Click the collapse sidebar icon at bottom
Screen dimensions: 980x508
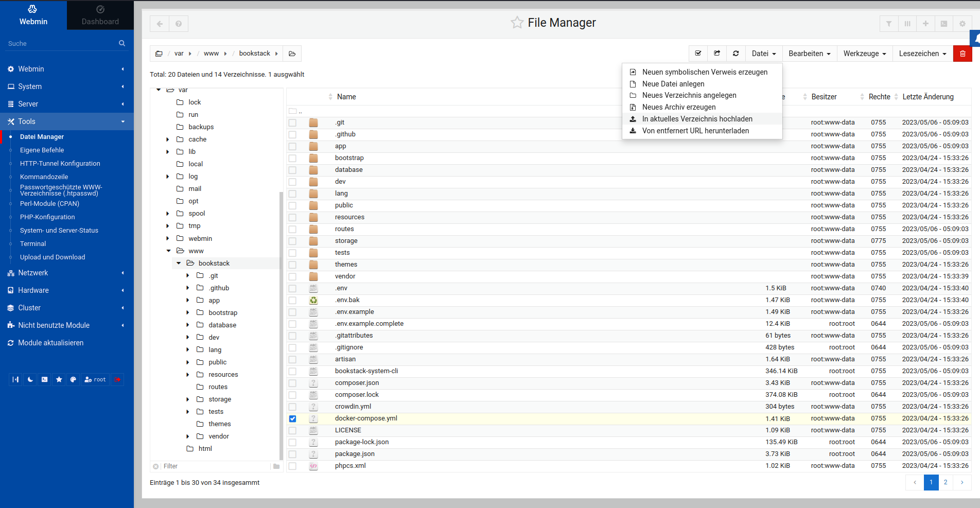(x=16, y=379)
